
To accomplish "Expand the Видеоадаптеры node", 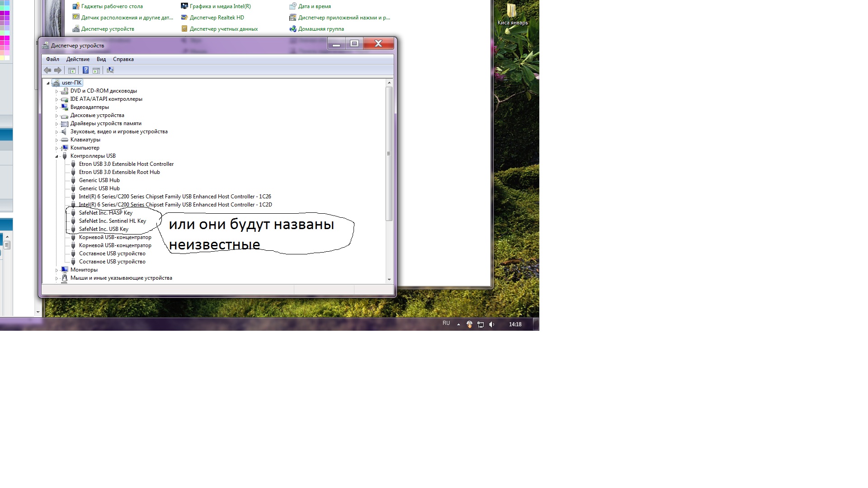I will click(57, 108).
